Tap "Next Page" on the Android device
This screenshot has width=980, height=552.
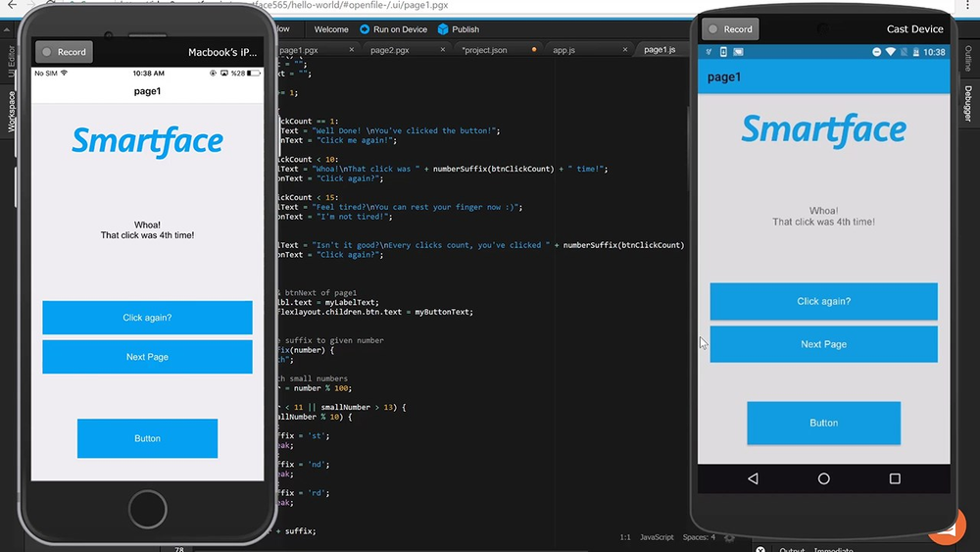click(823, 344)
